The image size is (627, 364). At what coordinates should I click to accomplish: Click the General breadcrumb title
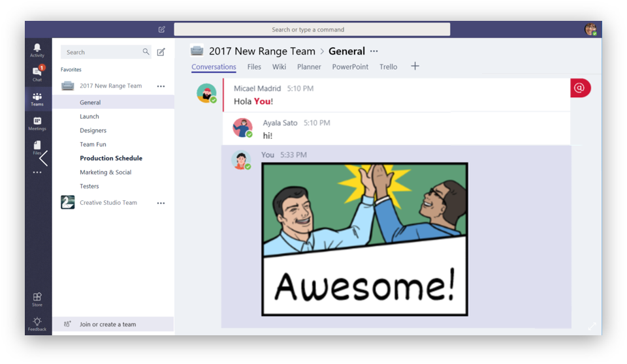tap(347, 51)
